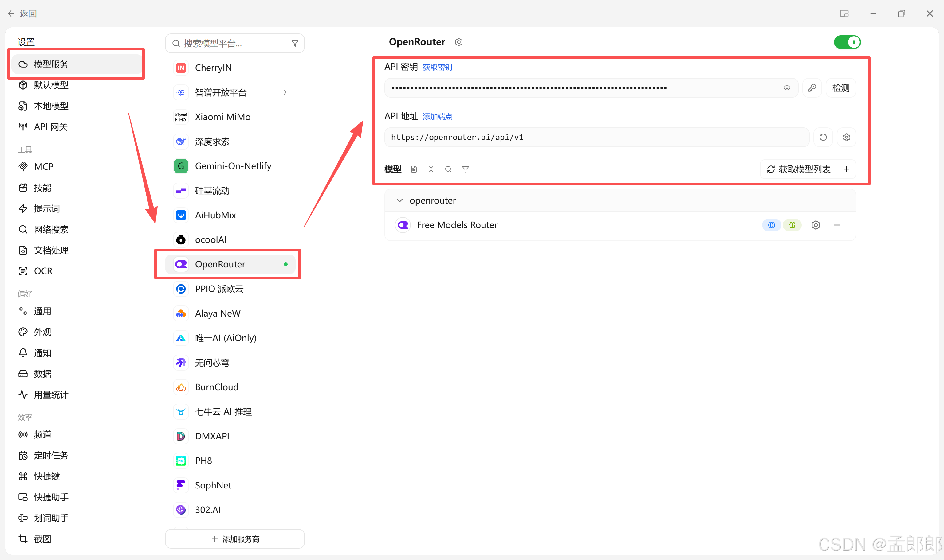The image size is (944, 560).
Task: Open 网络搜索 settings section
Action: point(77,229)
